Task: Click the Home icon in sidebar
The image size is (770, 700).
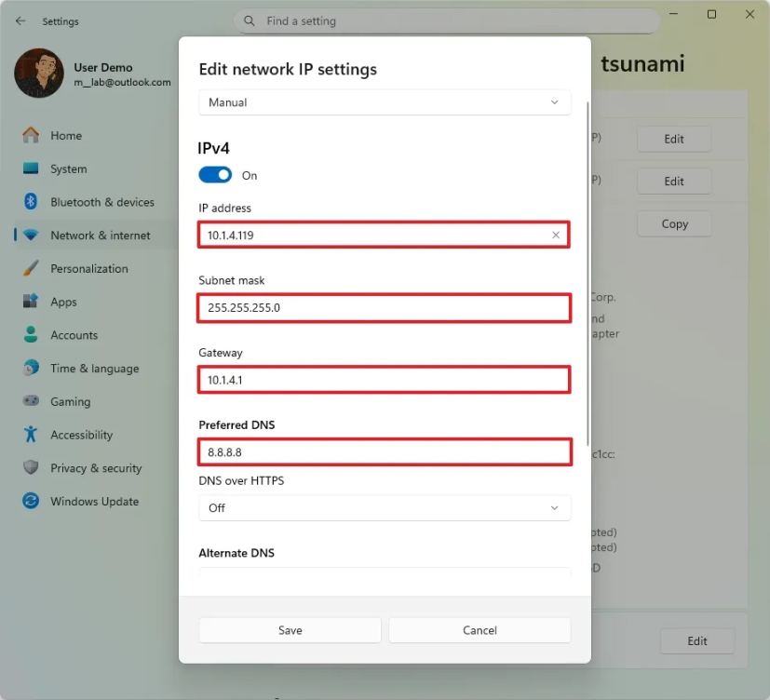Action: (x=31, y=136)
